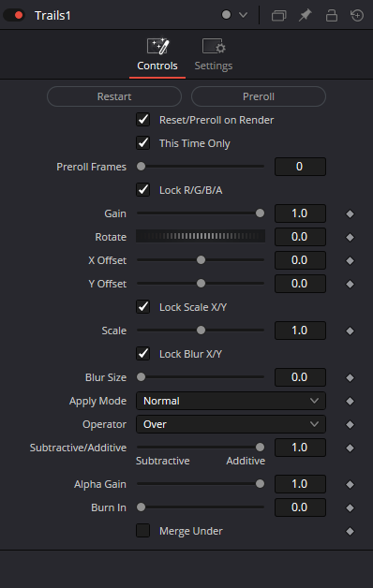The width and height of the screenshot is (373, 588).
Task: Toggle the Burn In keyframe diamond
Action: (350, 507)
